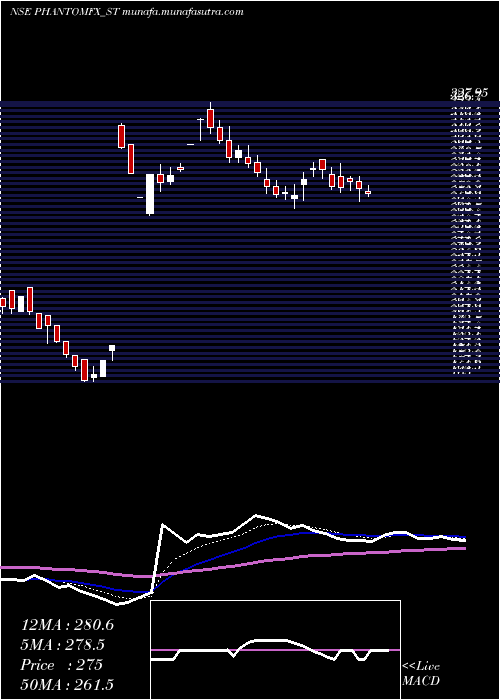This screenshot has height=700, width=500.
Task: Click the 'Price : 275' value
Action: (x=62, y=665)
